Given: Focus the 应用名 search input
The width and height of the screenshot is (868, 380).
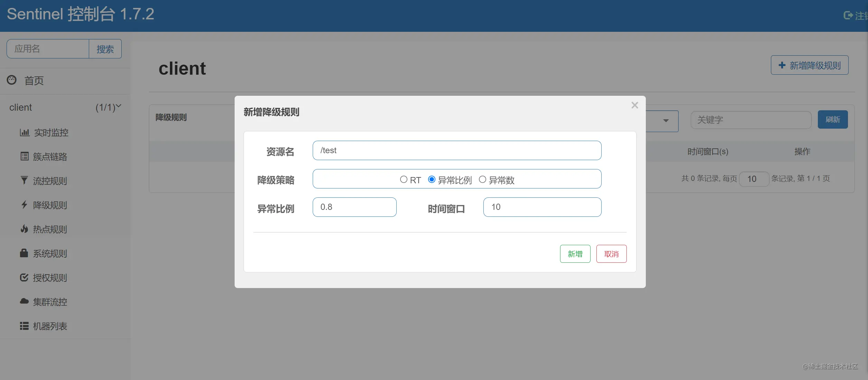Looking at the screenshot, I should click(48, 49).
